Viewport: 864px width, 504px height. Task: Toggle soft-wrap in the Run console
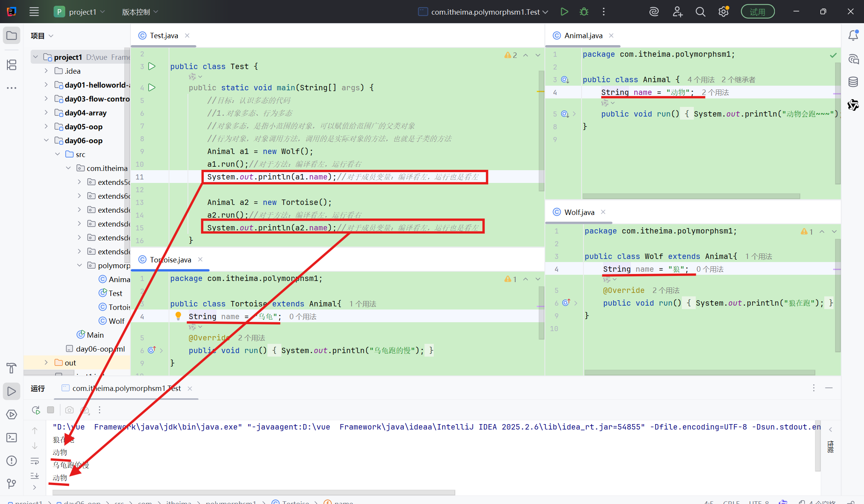pos(35,461)
